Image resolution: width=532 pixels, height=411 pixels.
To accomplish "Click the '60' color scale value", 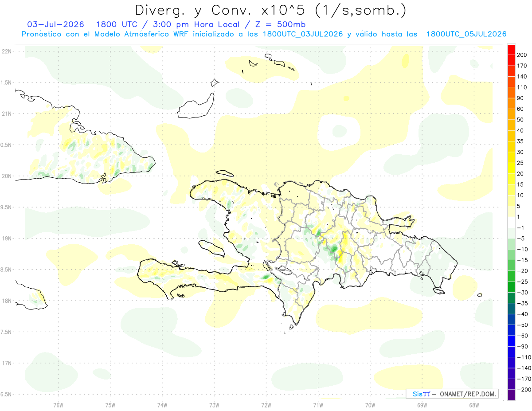I will (x=520, y=109).
